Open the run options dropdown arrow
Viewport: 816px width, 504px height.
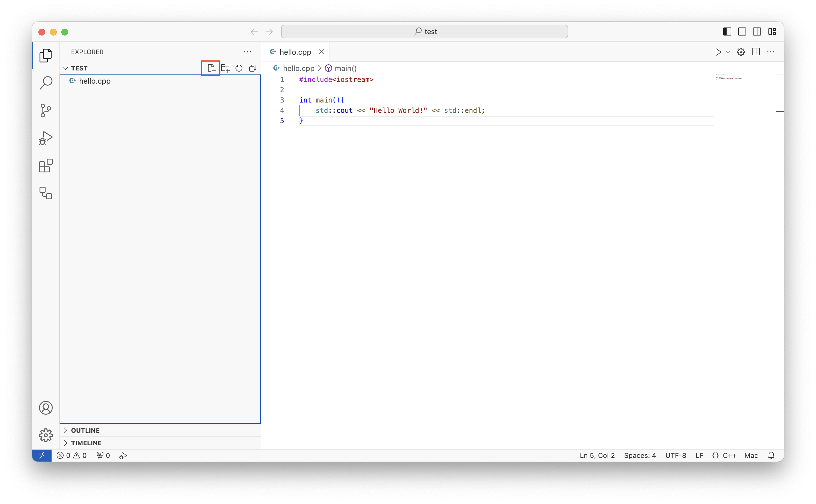728,52
